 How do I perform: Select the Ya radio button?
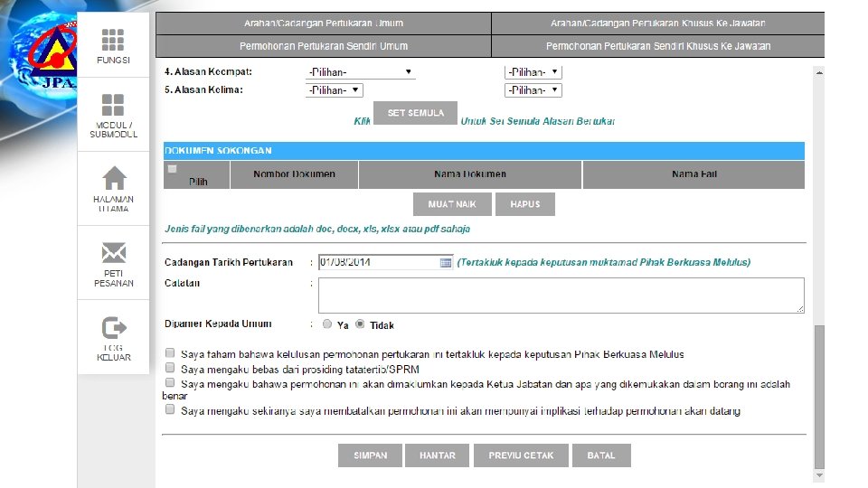coord(327,324)
